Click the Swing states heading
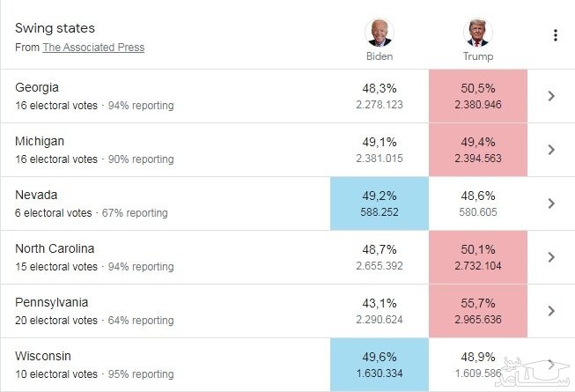Screen dimensions: 575x392 coord(55,28)
